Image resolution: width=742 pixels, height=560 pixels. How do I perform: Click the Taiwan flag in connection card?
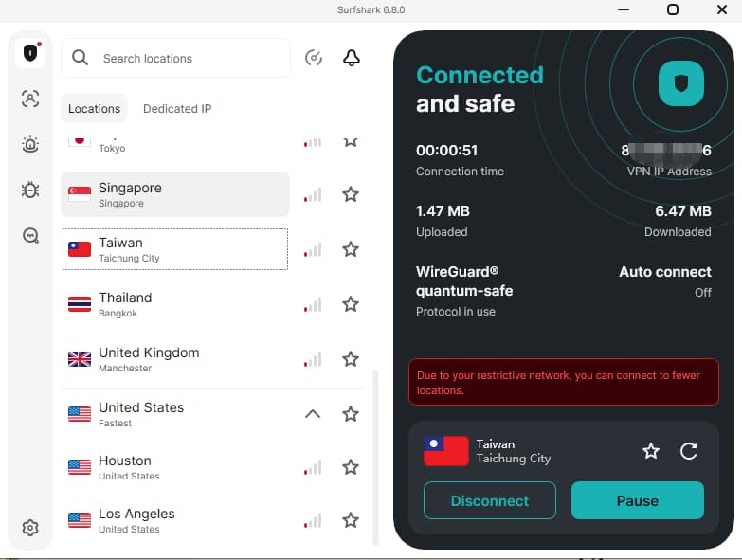tap(446, 451)
